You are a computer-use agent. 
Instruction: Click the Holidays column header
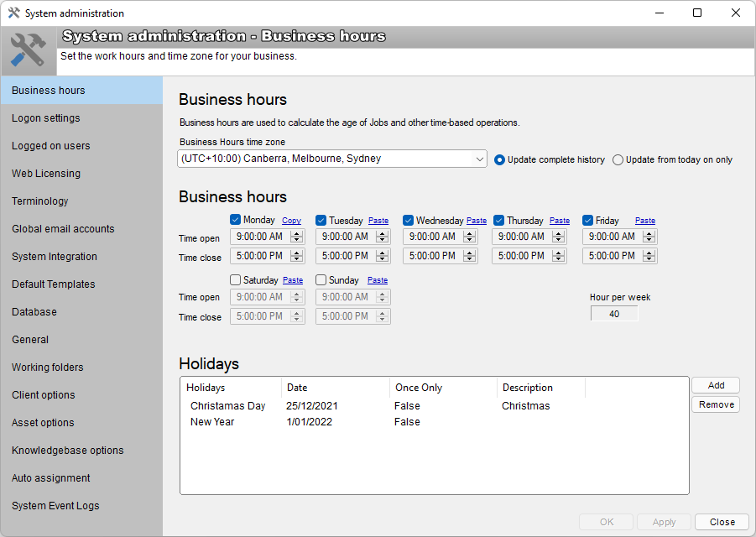click(x=231, y=388)
